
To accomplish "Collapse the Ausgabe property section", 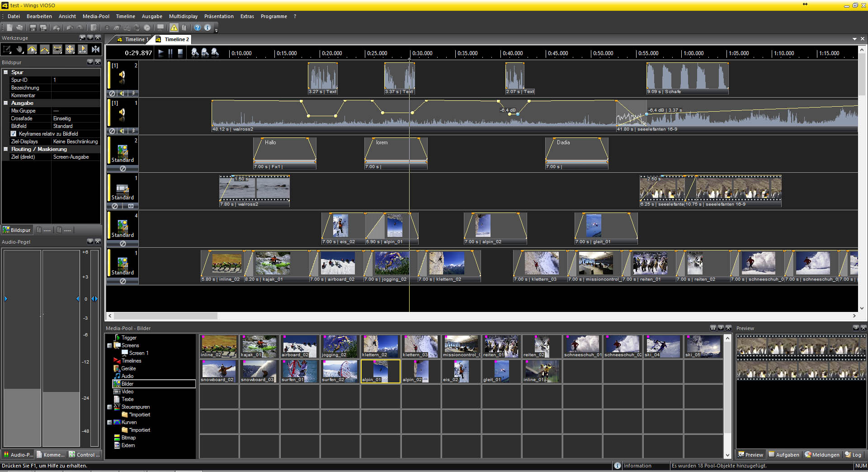I will [x=6, y=103].
